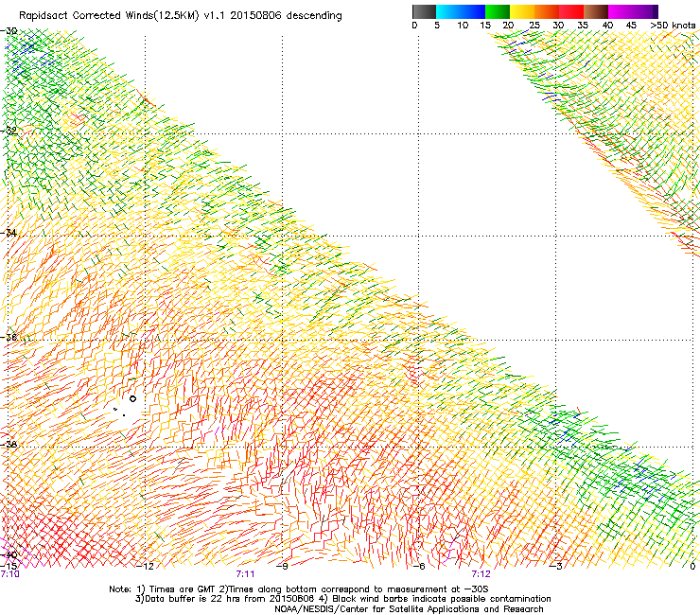Click the '-3' longitude axis label
Screen dimensions: 700x615
click(555, 567)
